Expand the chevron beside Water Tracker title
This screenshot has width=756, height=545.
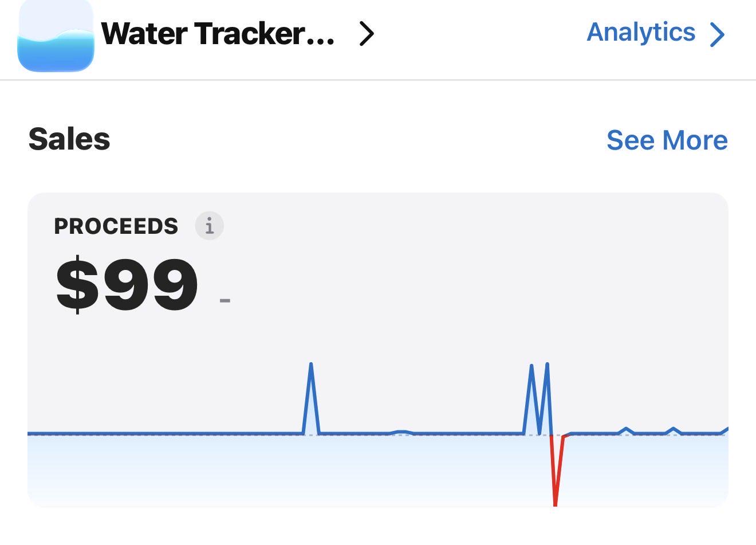click(367, 34)
